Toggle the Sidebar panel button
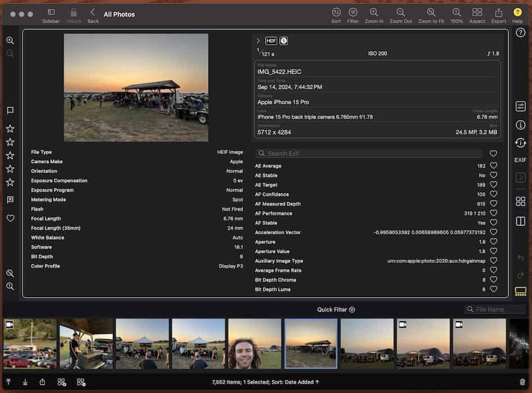The image size is (532, 393). pos(51,12)
